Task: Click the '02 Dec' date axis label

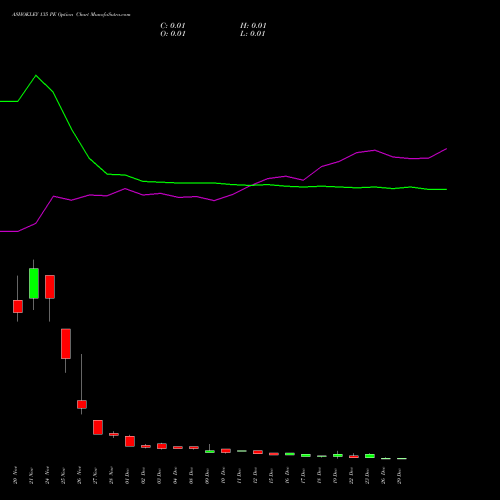Action: pyautogui.click(x=143, y=475)
